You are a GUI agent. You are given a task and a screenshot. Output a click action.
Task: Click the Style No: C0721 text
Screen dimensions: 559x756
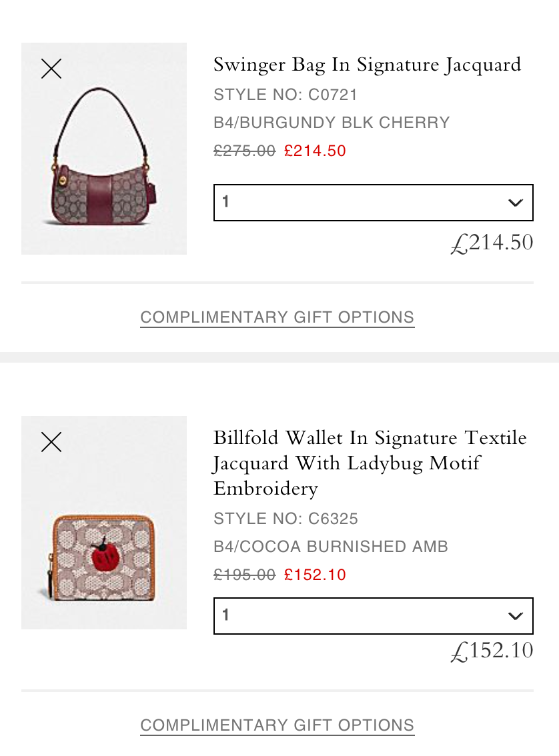(286, 95)
